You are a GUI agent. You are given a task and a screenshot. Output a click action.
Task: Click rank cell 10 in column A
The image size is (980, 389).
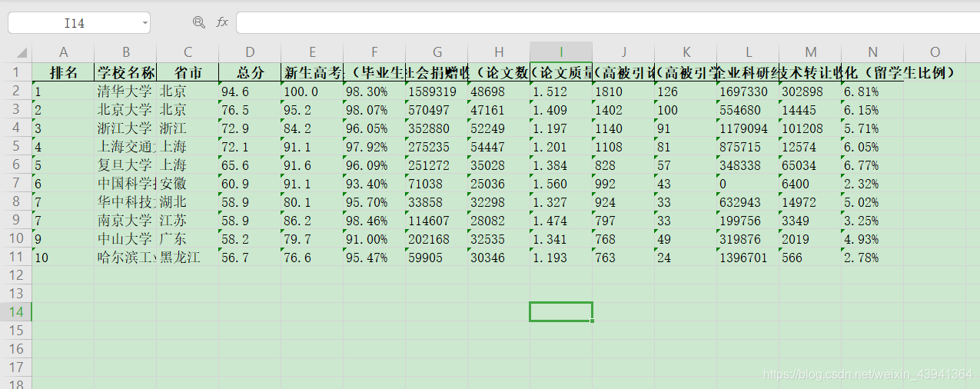63,257
